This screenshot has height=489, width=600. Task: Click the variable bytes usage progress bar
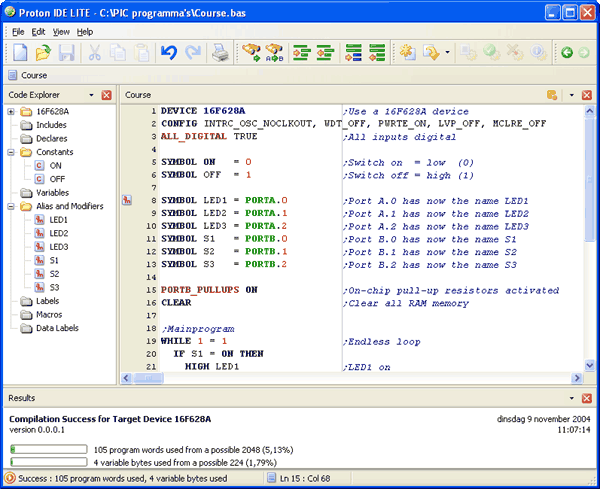[49, 462]
